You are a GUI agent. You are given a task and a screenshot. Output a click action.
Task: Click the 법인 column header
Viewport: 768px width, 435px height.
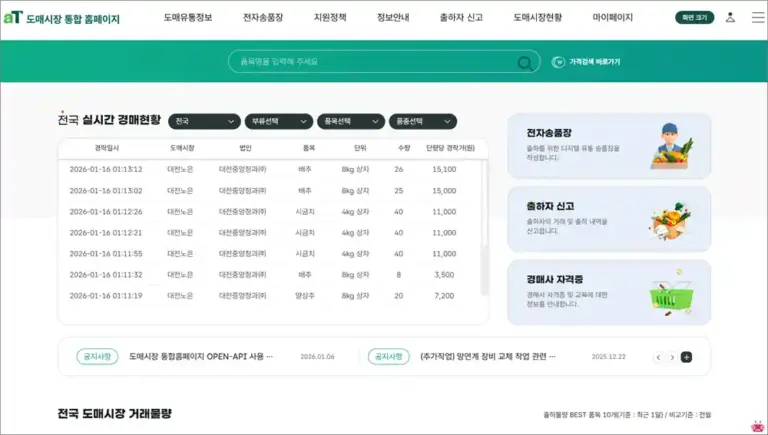[245, 148]
